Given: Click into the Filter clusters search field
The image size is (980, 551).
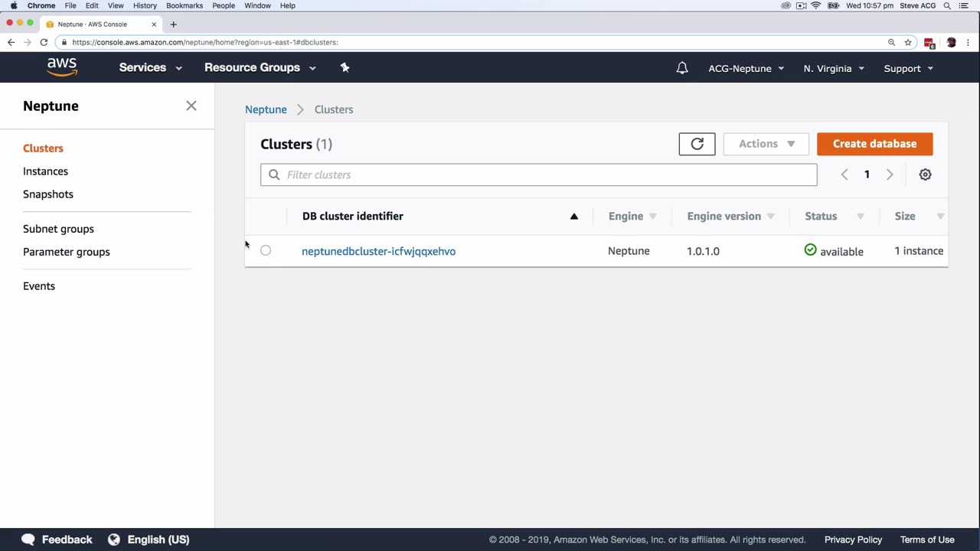Looking at the screenshot, I should click(x=538, y=174).
